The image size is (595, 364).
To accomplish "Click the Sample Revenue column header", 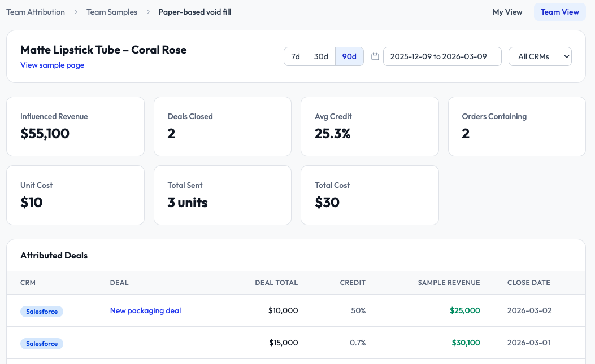I will [449, 283].
